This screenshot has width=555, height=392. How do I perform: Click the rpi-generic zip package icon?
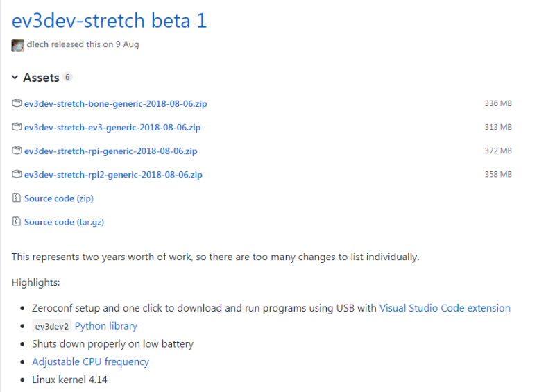pos(17,151)
